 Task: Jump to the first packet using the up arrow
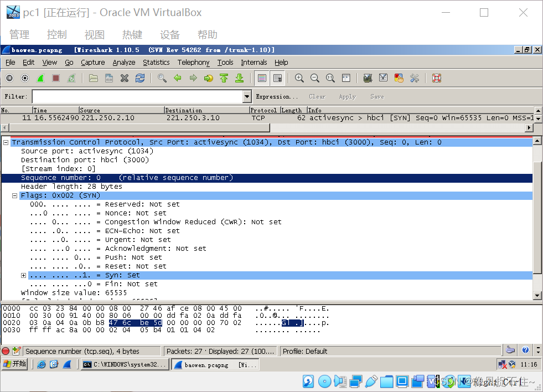(x=224, y=78)
